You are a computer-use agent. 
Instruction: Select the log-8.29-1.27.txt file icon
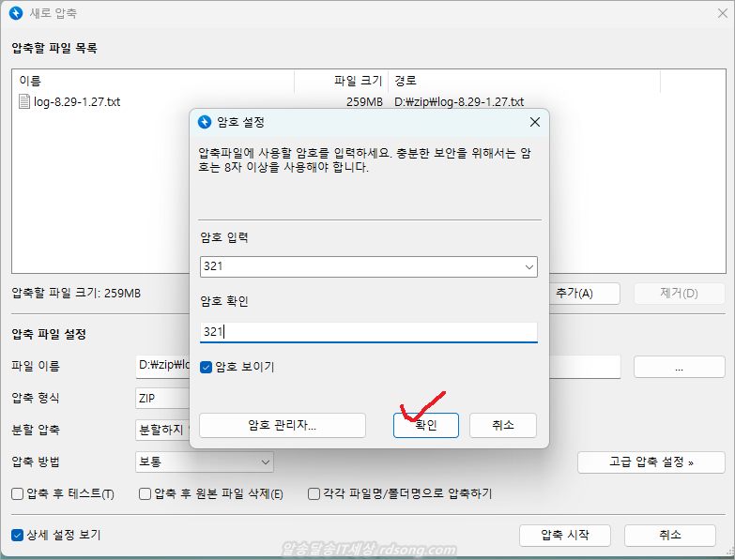click(x=24, y=101)
